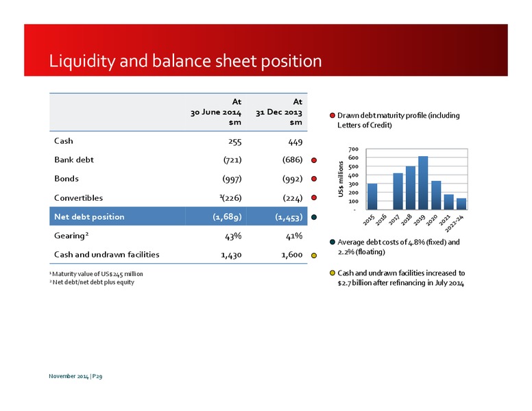Select the Net debt position label

pyautogui.click(x=89, y=216)
